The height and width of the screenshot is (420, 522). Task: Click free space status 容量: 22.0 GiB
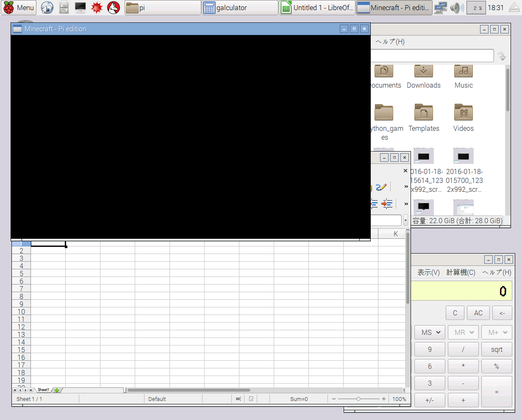click(x=457, y=221)
